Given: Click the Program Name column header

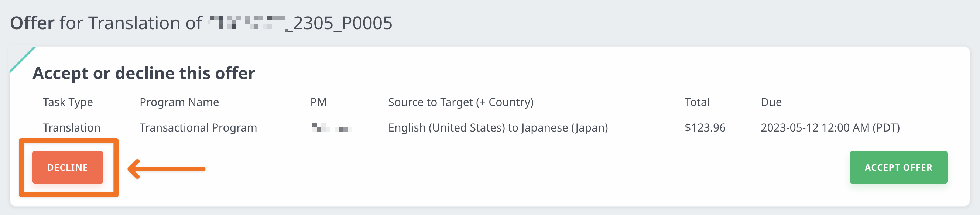Looking at the screenshot, I should (179, 102).
